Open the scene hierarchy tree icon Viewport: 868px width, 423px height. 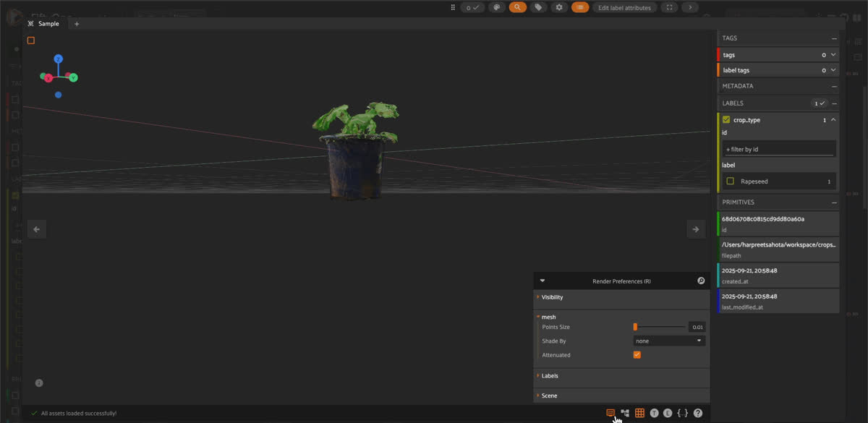click(625, 413)
